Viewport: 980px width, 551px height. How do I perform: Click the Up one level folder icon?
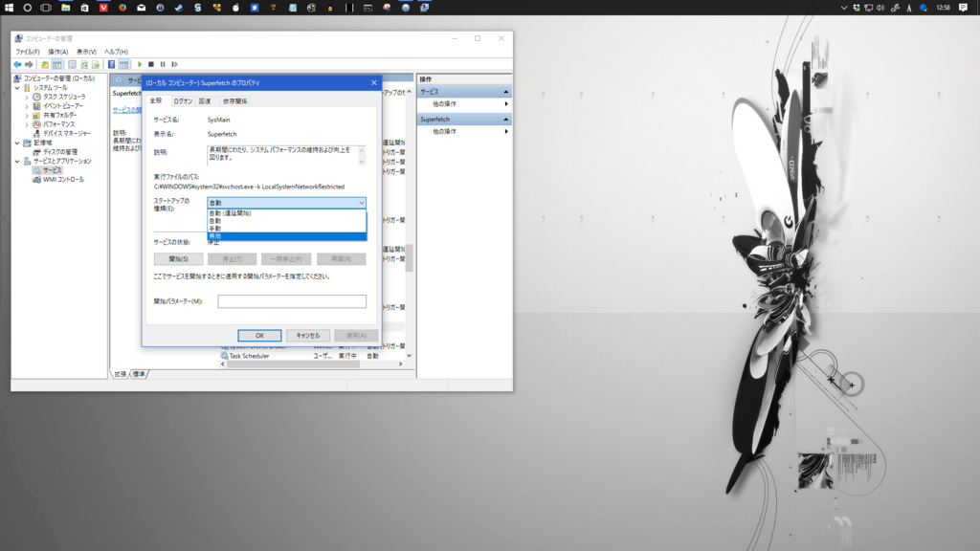point(44,64)
